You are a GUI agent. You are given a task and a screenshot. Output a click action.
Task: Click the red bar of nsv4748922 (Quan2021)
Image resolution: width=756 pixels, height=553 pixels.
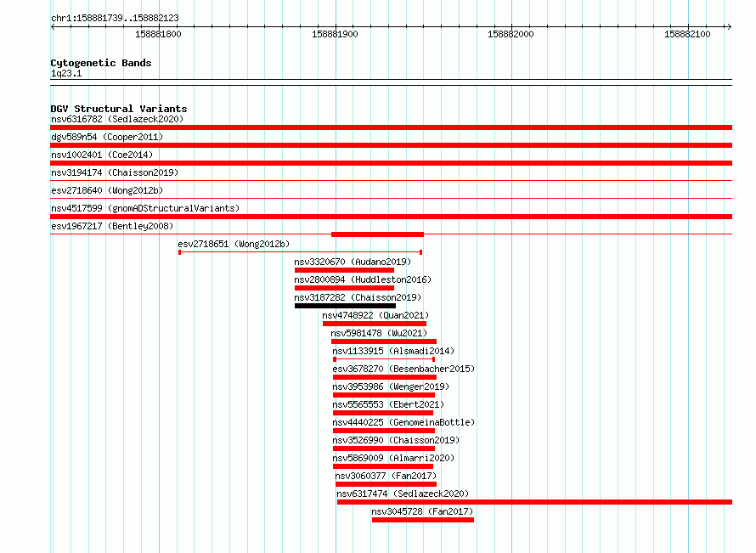coord(375,324)
